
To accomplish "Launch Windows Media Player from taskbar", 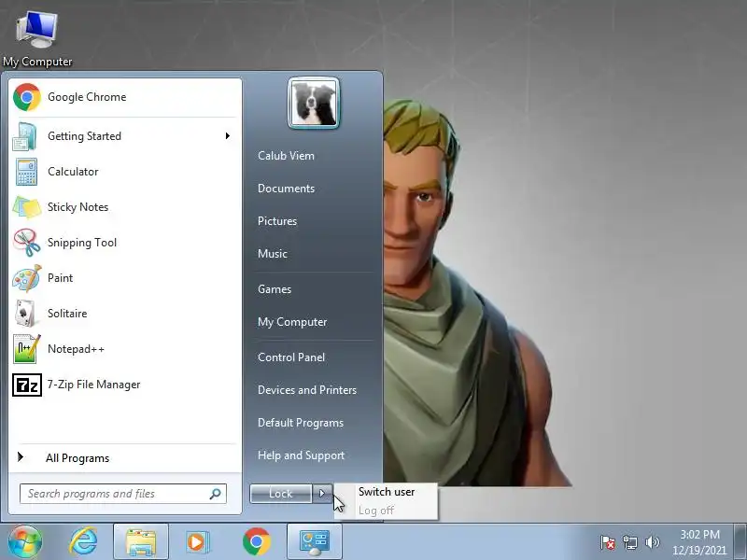I will coord(197,542).
